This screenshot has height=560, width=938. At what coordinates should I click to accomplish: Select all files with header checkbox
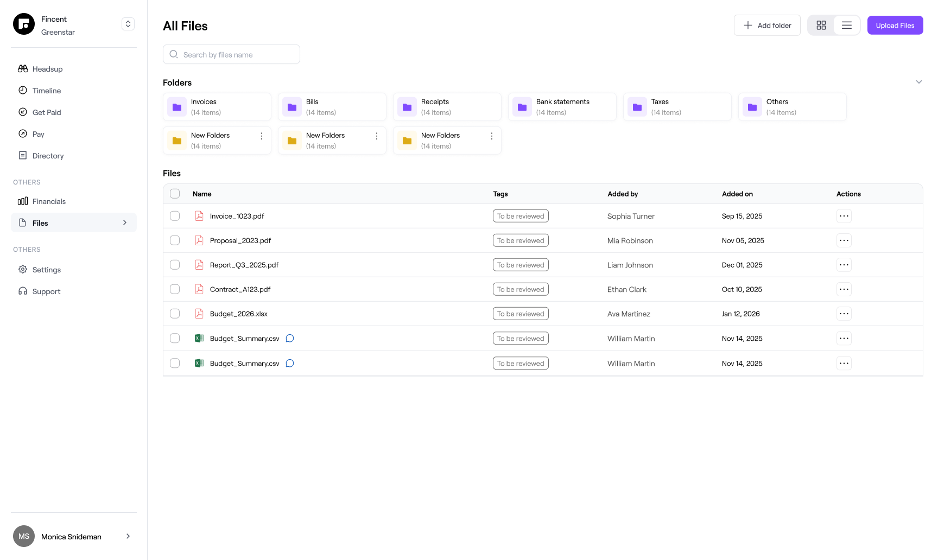point(175,194)
